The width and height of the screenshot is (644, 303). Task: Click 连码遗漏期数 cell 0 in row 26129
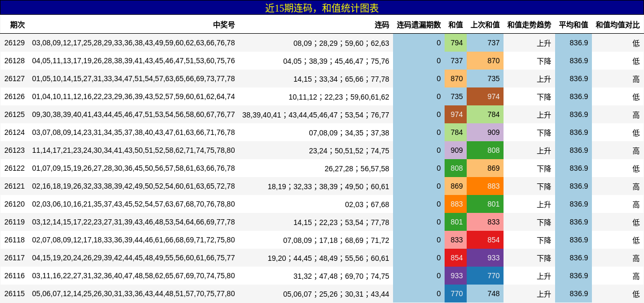tap(419, 43)
